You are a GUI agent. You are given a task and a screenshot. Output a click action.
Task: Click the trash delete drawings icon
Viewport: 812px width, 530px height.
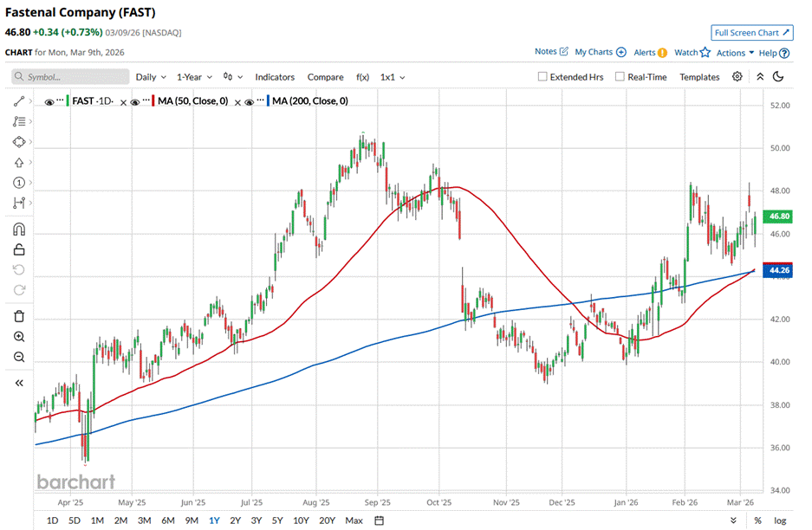point(19,315)
